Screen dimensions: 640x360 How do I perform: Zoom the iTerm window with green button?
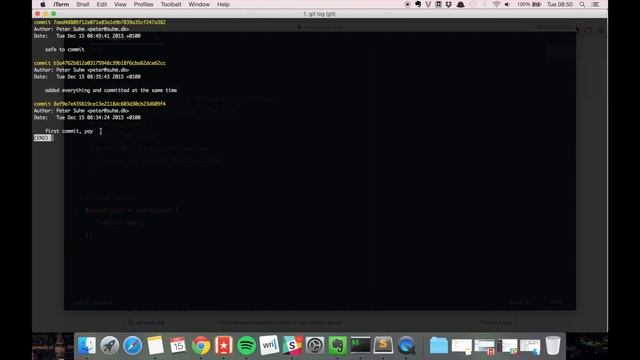click(x=53, y=14)
